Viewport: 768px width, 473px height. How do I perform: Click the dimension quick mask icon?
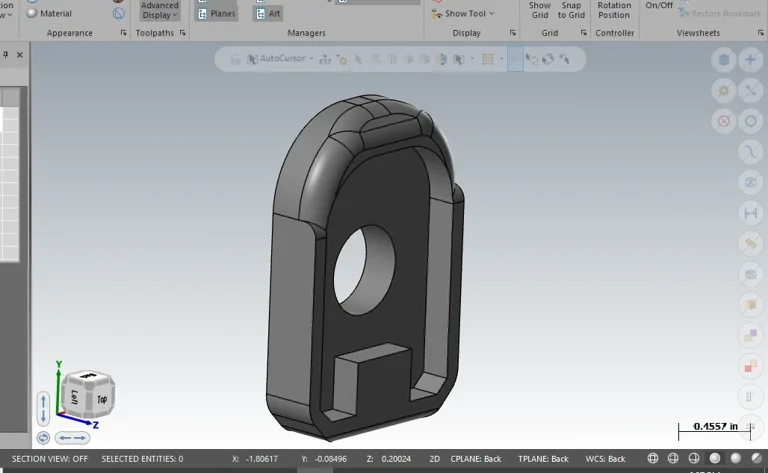751,213
